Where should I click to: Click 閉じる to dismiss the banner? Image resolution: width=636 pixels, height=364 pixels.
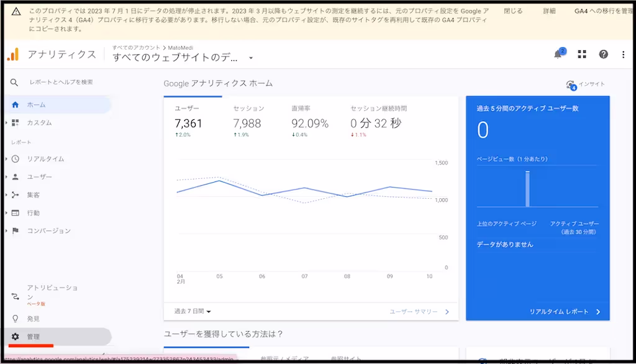click(513, 11)
